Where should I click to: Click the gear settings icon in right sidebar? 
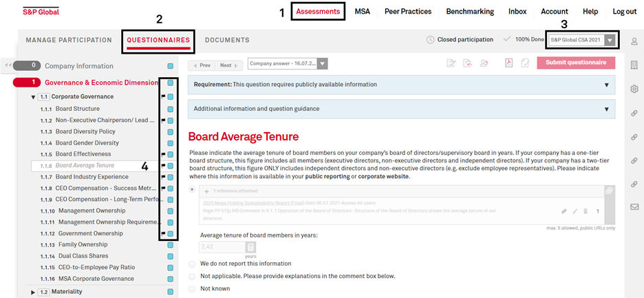coord(634,89)
